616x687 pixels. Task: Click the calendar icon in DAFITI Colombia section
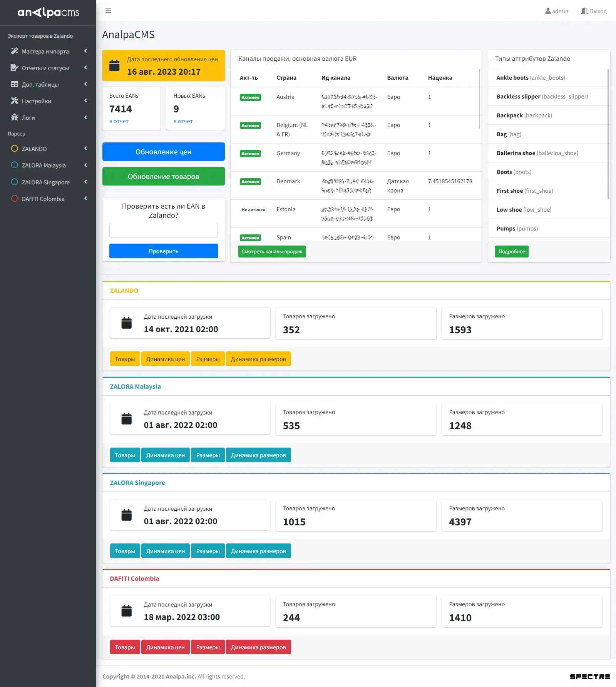pos(127,611)
